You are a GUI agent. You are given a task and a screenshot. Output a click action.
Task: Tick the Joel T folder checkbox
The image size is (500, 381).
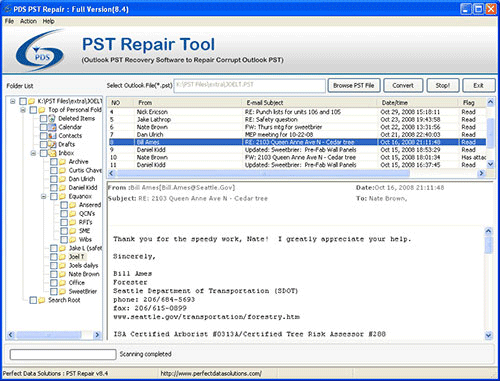[53, 257]
